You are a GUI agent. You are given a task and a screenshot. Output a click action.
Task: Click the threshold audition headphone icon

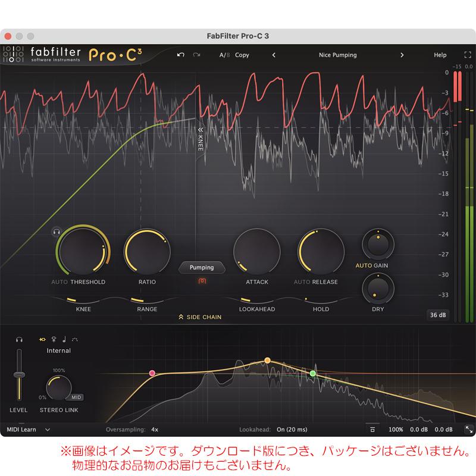point(57,233)
